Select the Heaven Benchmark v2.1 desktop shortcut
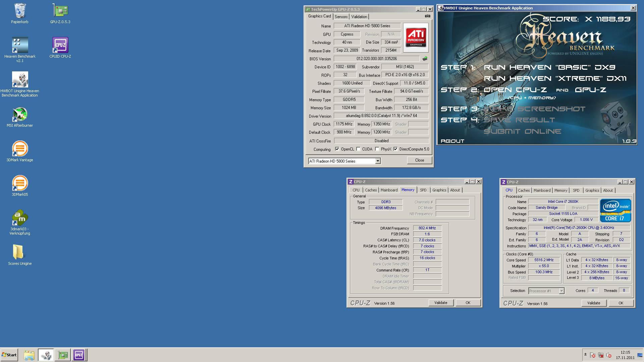 [x=20, y=50]
